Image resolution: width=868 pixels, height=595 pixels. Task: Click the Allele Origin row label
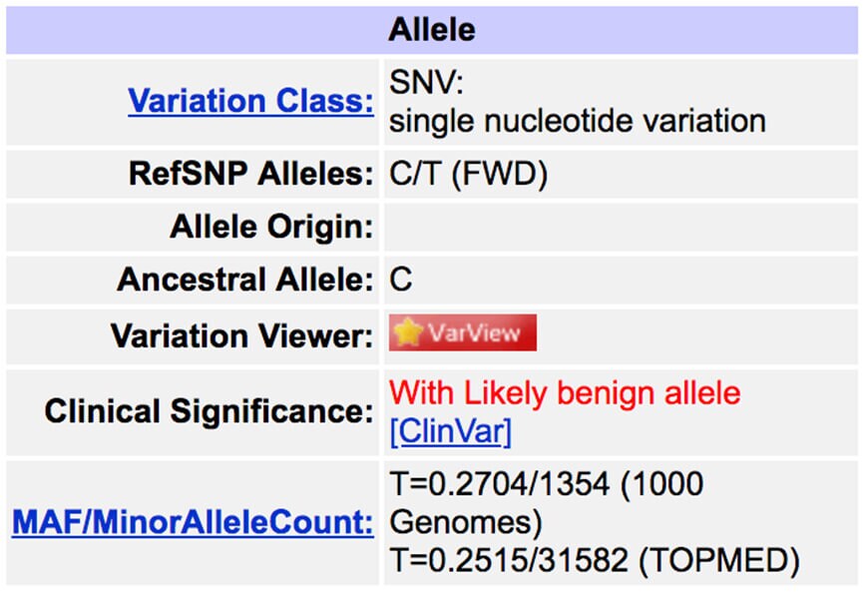271,227
